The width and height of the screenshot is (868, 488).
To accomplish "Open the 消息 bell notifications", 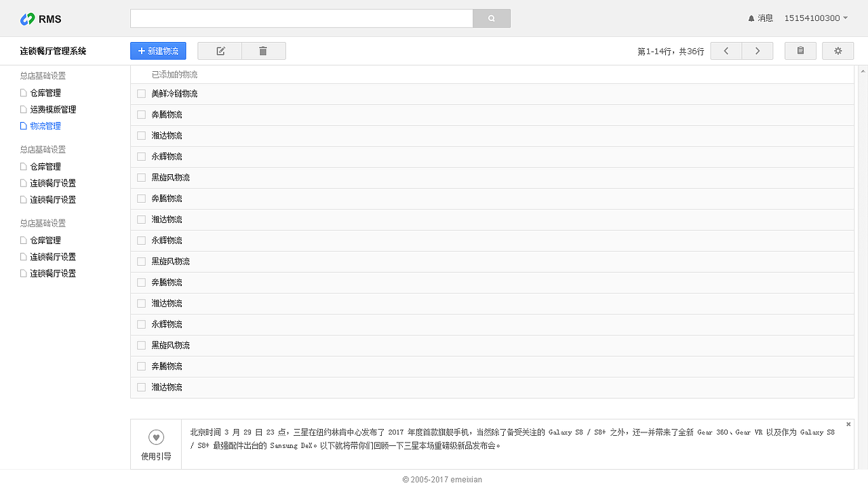I will 760,18.
